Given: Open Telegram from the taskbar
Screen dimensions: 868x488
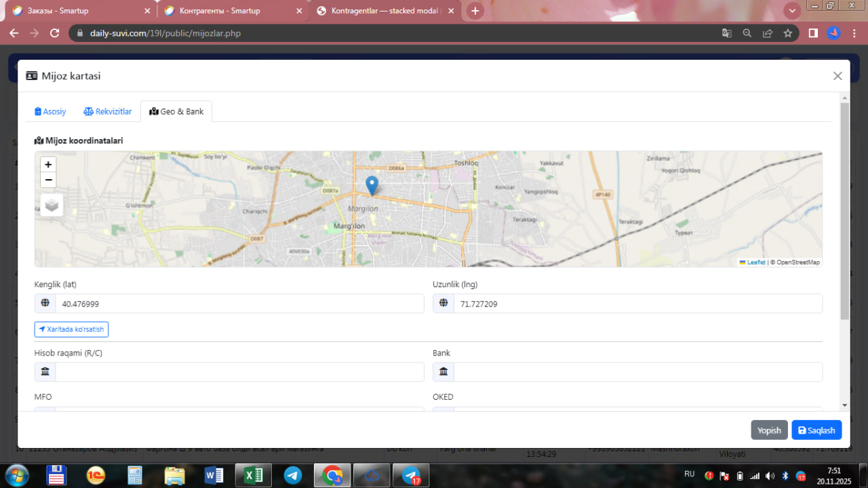Looking at the screenshot, I should 293,475.
